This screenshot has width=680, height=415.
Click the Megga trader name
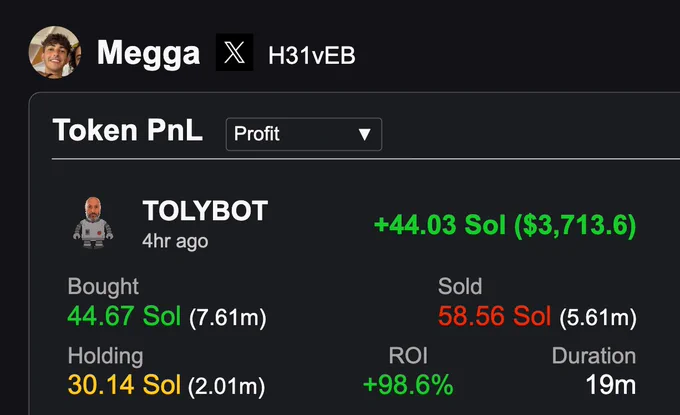148,53
